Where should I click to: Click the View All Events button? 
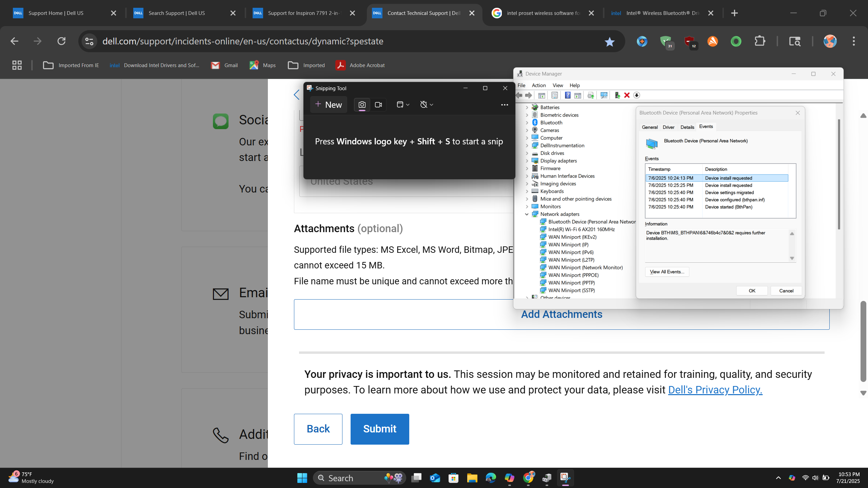pos(667,272)
